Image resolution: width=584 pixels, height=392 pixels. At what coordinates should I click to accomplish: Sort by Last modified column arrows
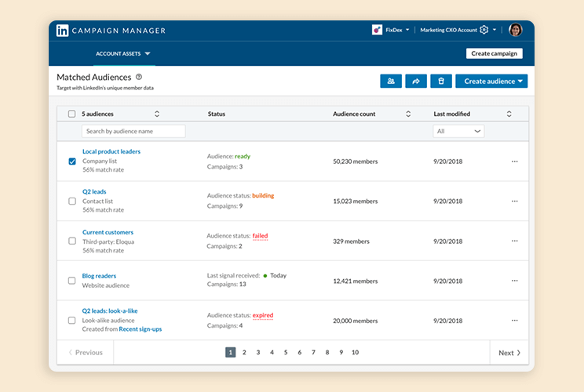(x=509, y=114)
